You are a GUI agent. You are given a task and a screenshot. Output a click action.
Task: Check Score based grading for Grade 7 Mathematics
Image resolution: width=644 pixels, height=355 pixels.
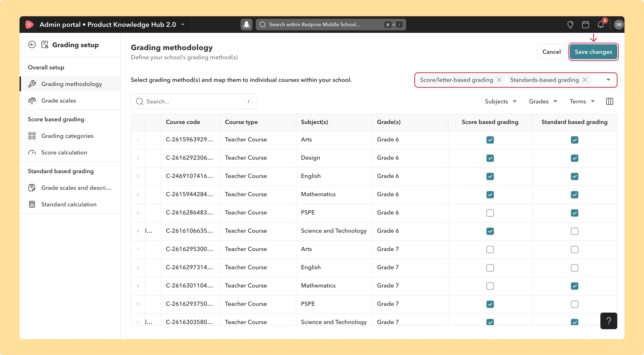point(490,286)
